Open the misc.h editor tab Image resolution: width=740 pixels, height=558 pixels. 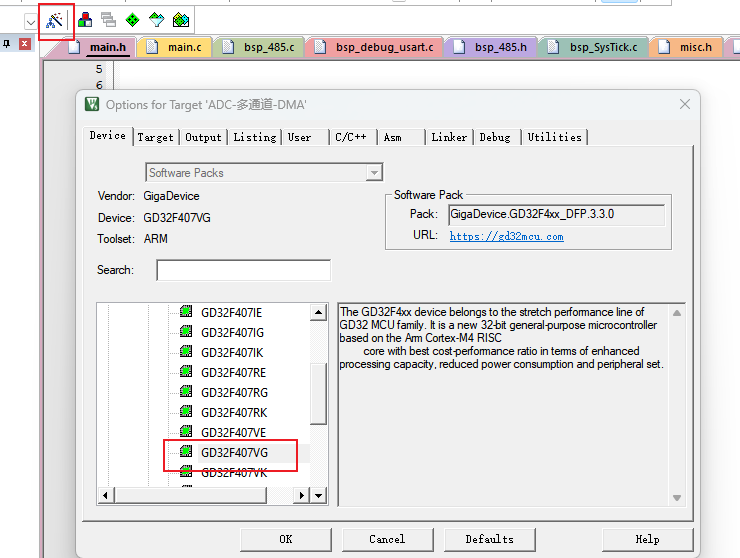pos(687,47)
